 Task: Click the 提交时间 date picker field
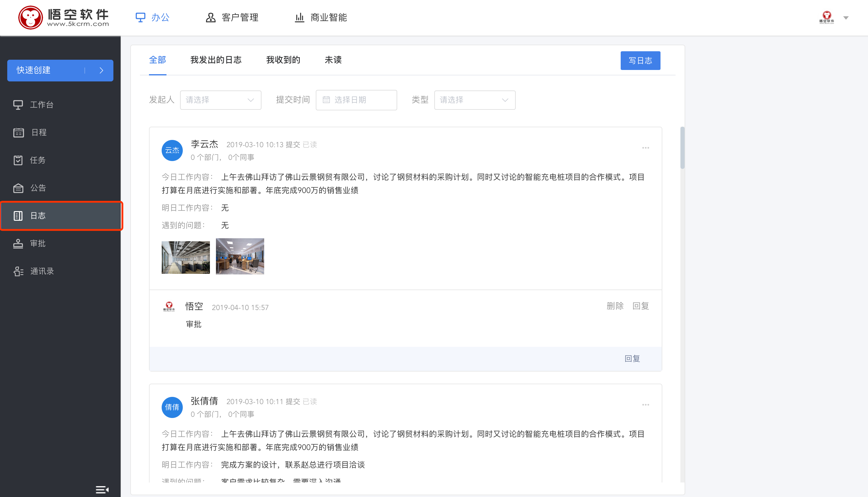pyautogui.click(x=356, y=100)
